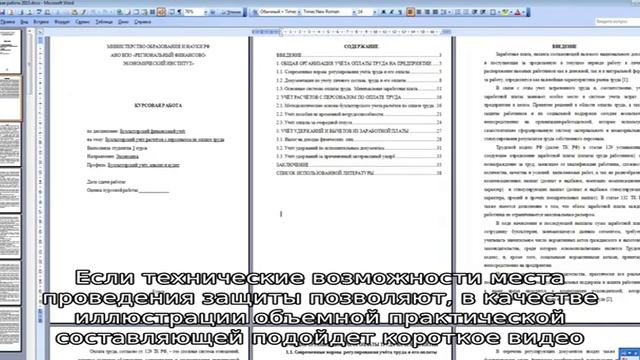Click the Undo arrow icon

[93, 12]
